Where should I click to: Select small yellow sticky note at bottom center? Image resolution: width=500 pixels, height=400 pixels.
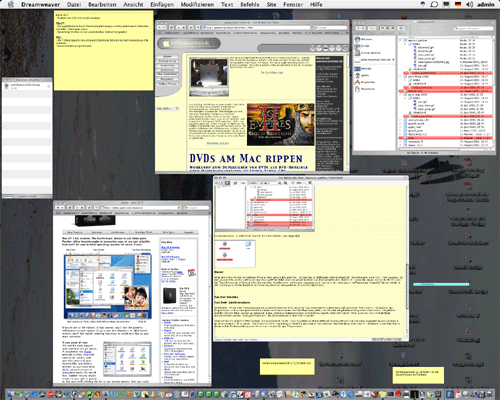287,366
